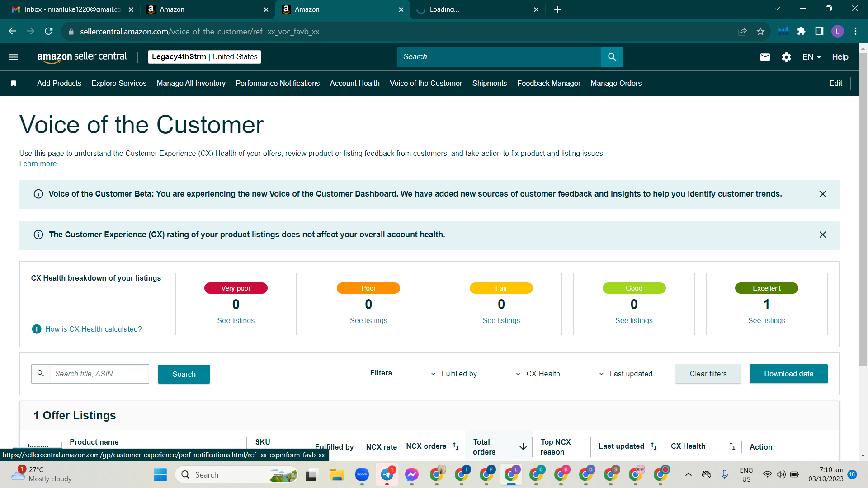Open Shipments menu item
868x488 pixels.
point(490,83)
